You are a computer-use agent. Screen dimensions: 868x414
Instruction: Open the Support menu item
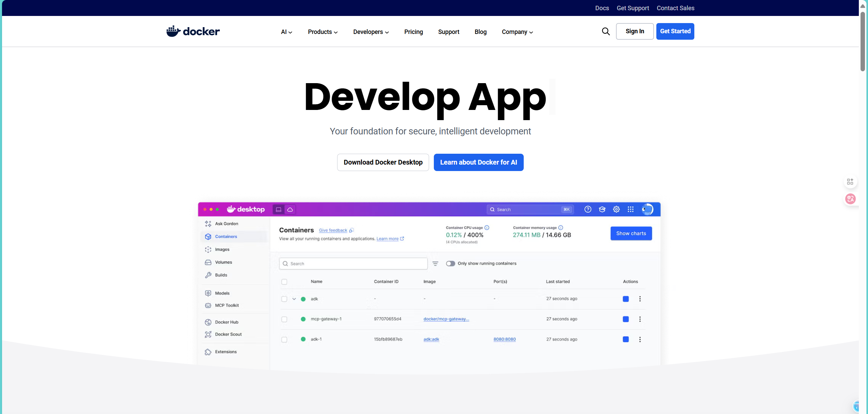pyautogui.click(x=448, y=32)
